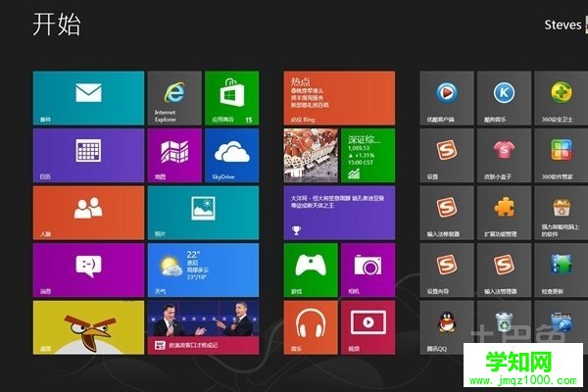Open the Bing hot topics (热点) tile
Image resolution: width=588 pixels, height=392 pixels.
339,98
